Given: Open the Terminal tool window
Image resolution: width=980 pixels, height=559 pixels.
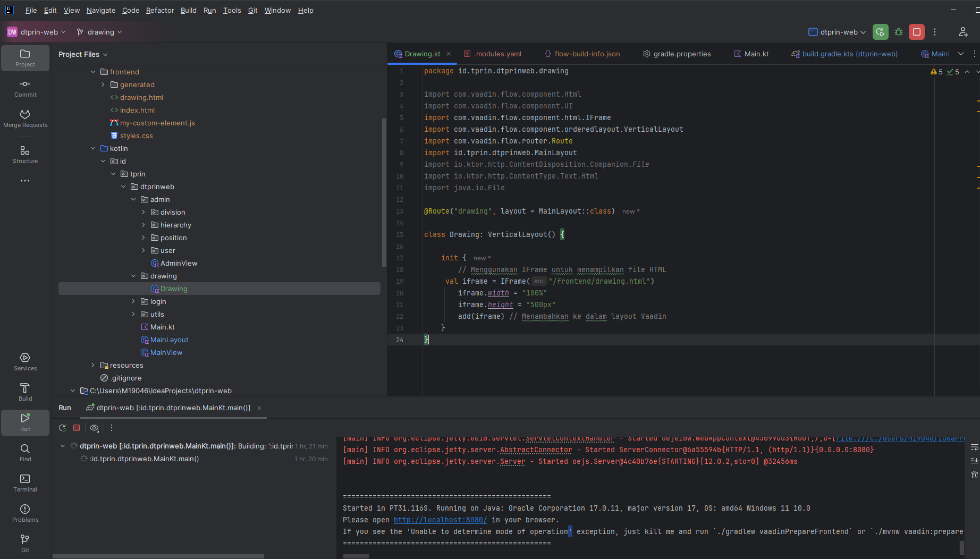Looking at the screenshot, I should 25,483.
